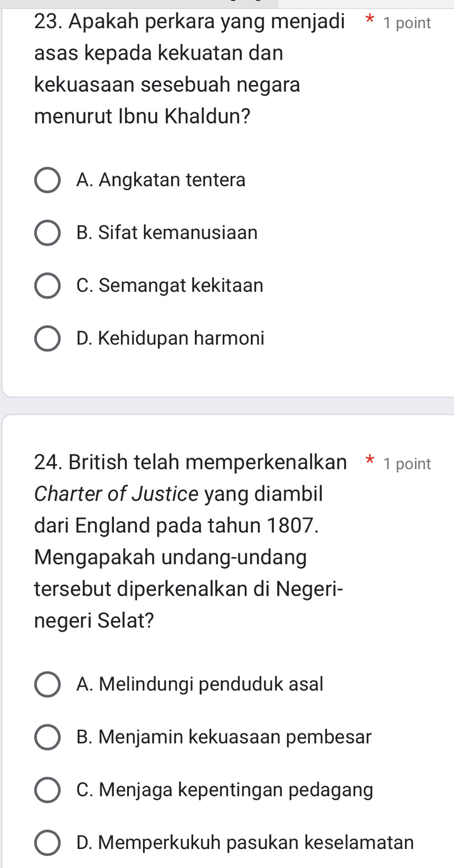Screen dimensions: 454x868
Task: Click the '1 point' label on question 24
Action: click(x=407, y=464)
